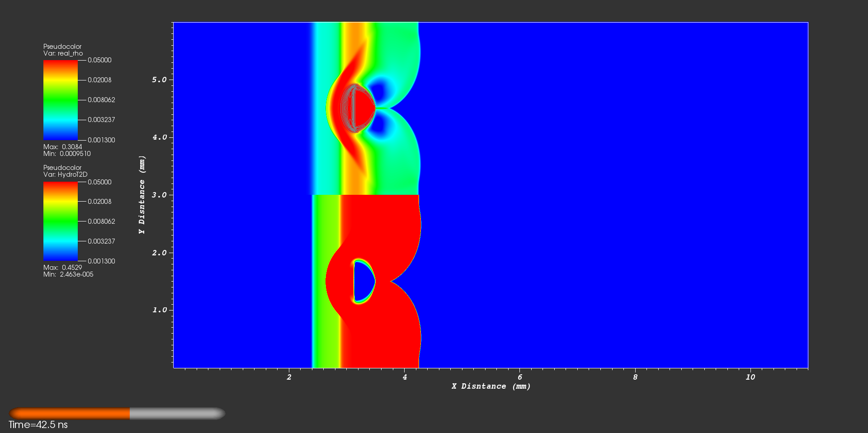Click the x-axis tick label '10'

pos(750,377)
